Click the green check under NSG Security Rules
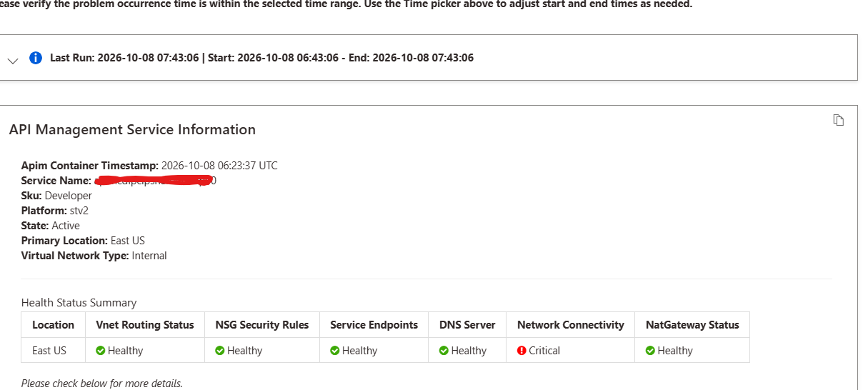This screenshot has width=868, height=390. coord(220,351)
